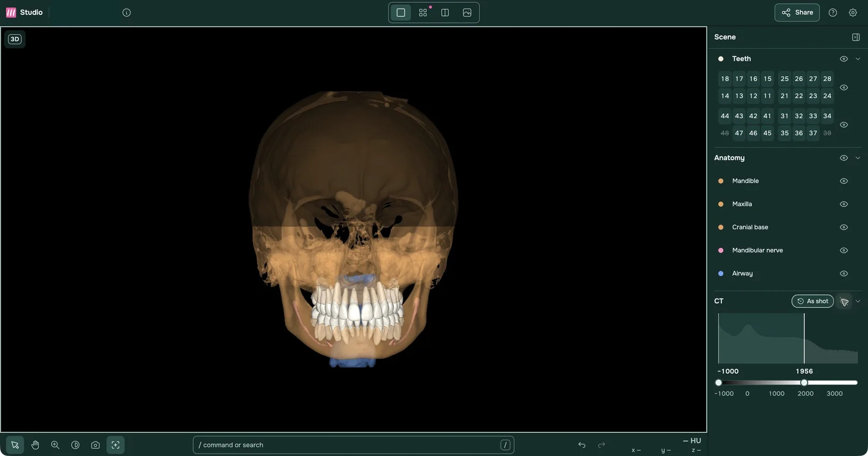
Task: Toggle lower teeth rows visibility eye
Action: click(x=844, y=125)
